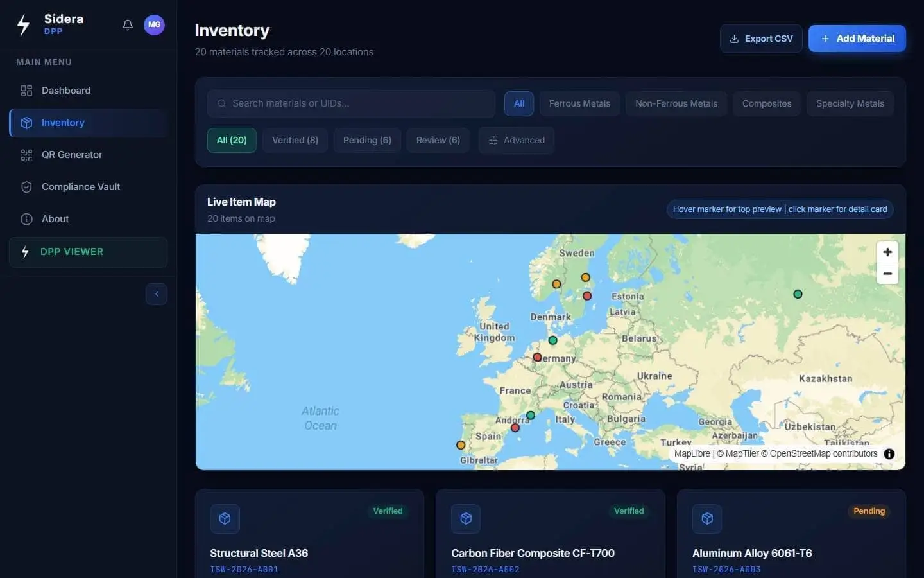Click the red map marker on Germany
The height and width of the screenshot is (578, 924).
click(537, 357)
